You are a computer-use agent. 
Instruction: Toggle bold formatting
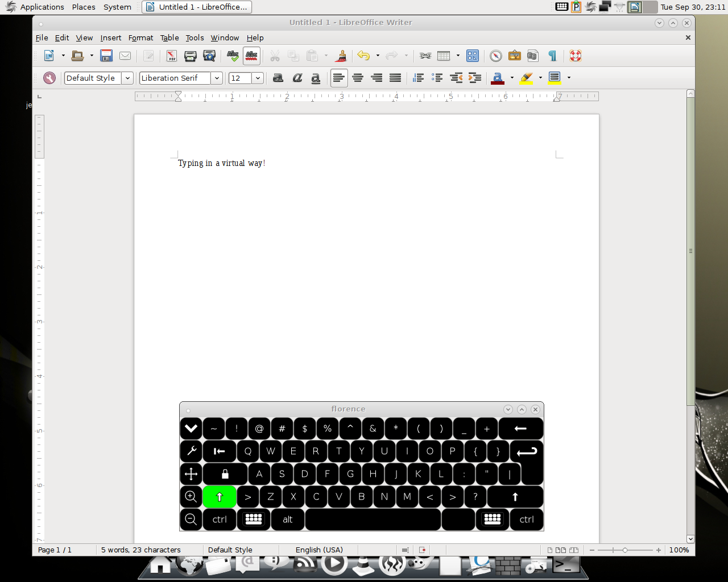[x=278, y=78]
